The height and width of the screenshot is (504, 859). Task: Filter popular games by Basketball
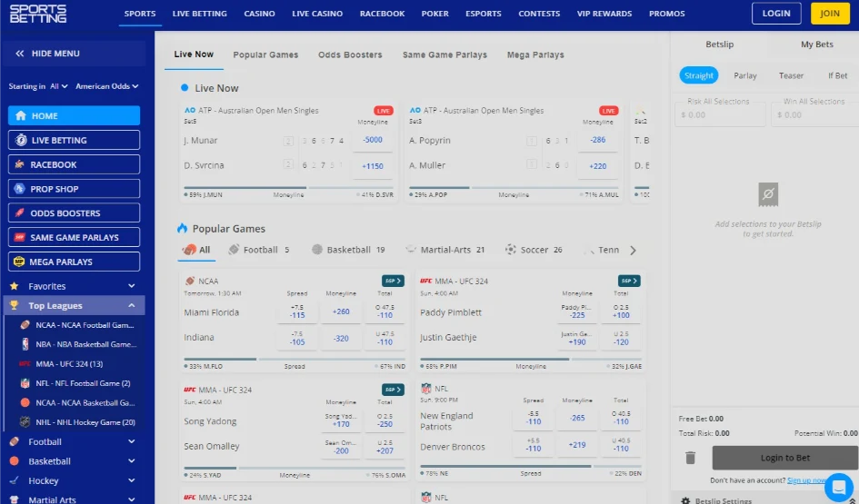tap(348, 250)
